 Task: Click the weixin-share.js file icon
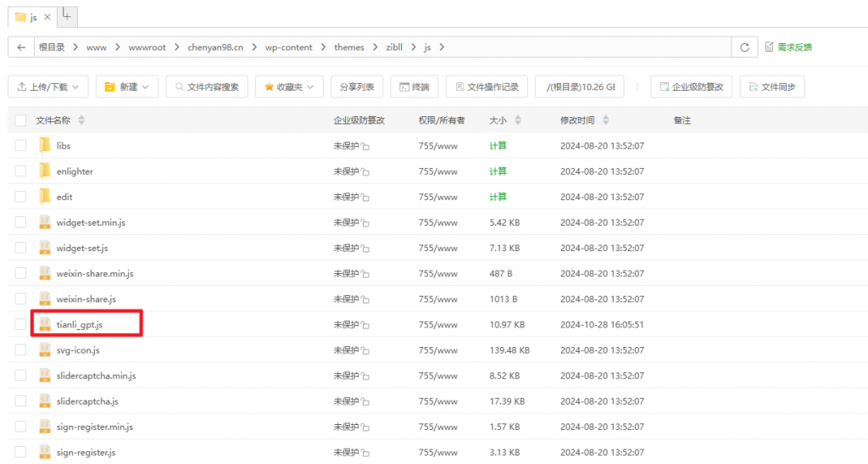pos(45,299)
